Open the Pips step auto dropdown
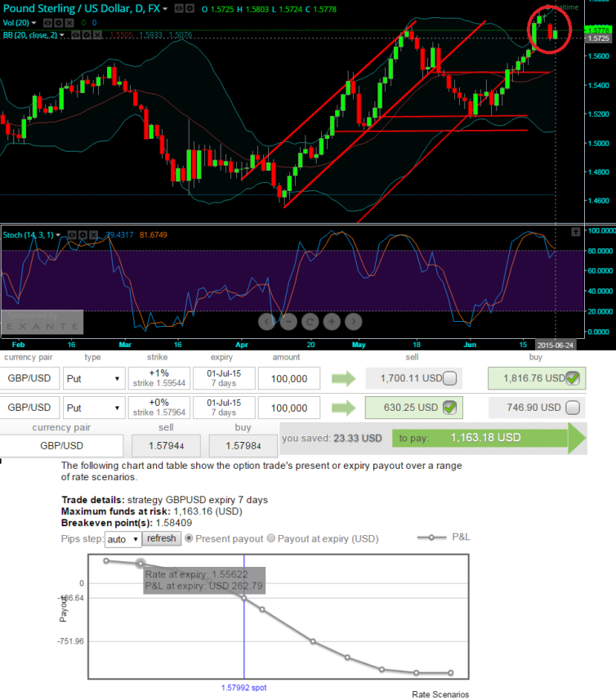Screen dimensions: 616x700 (123, 539)
